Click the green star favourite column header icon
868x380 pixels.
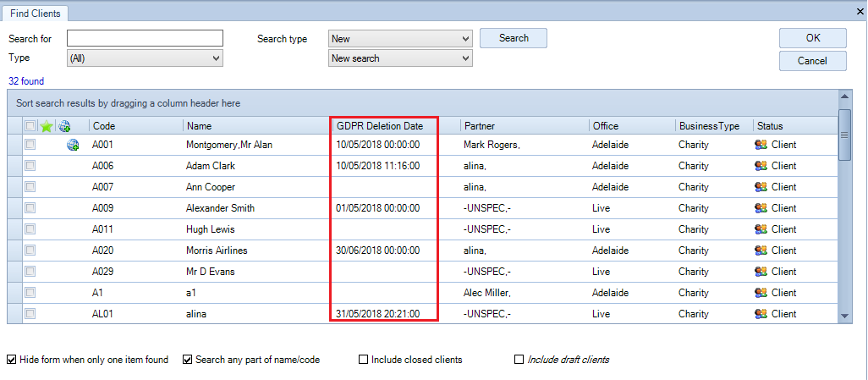point(47,126)
